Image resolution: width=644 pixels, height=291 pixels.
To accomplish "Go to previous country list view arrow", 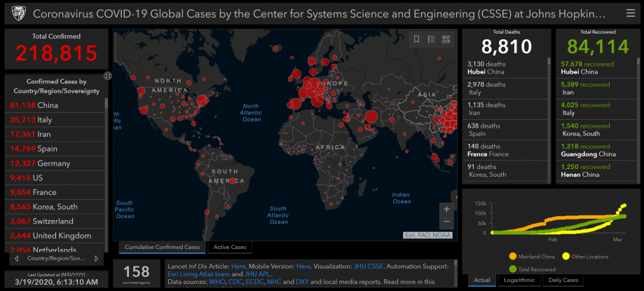I will coord(16,259).
